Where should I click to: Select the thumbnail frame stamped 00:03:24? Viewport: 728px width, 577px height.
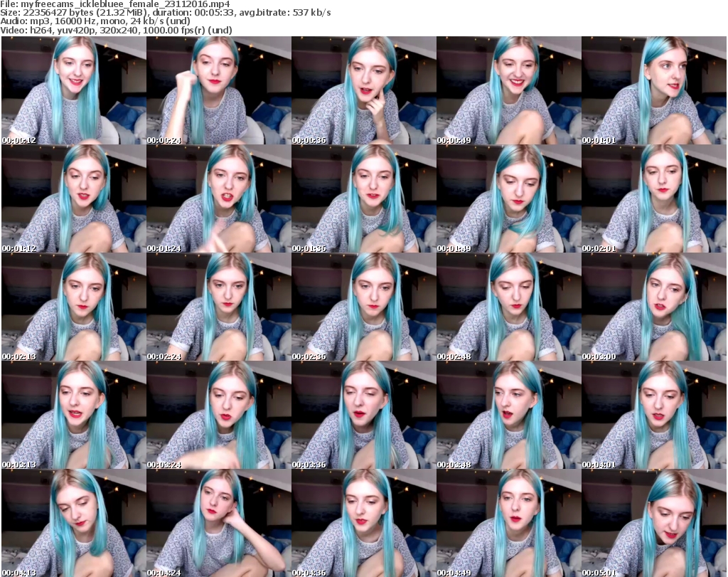pyautogui.click(x=219, y=415)
